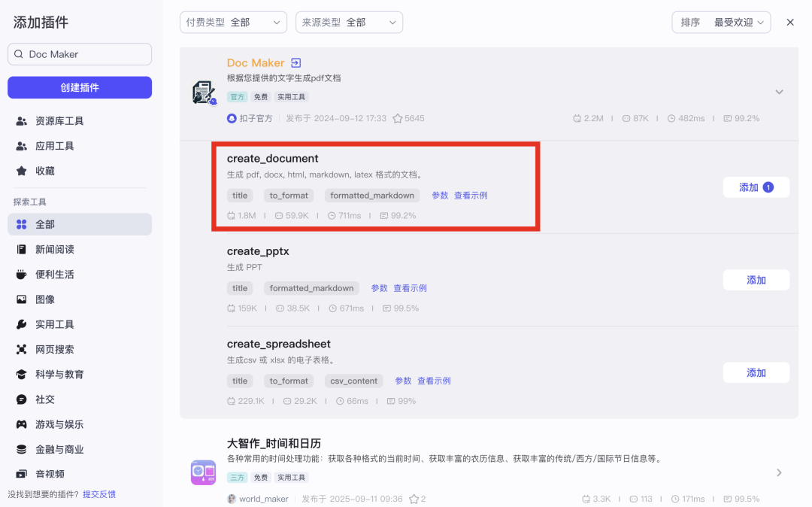Screen dimensions: 812x507
Task: Click the star favorite icon showing 5645
Action: pos(397,119)
